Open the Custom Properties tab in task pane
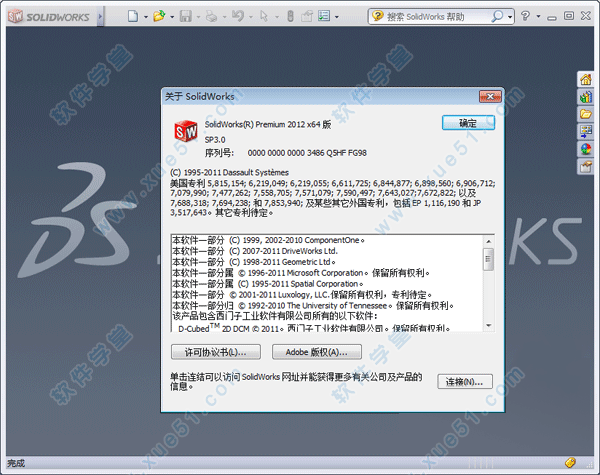Screen dimensions: 600x475 585,166
